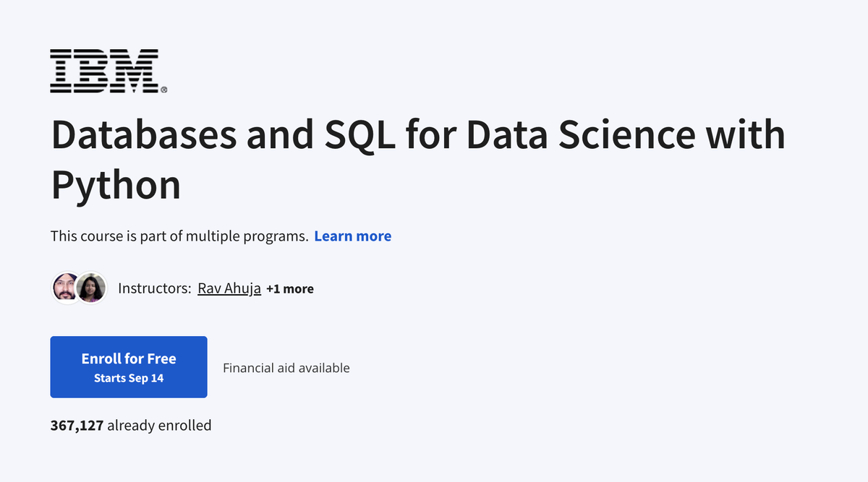The width and height of the screenshot is (868, 482).
Task: Click the underlined Rav Ahuja name
Action: point(229,288)
